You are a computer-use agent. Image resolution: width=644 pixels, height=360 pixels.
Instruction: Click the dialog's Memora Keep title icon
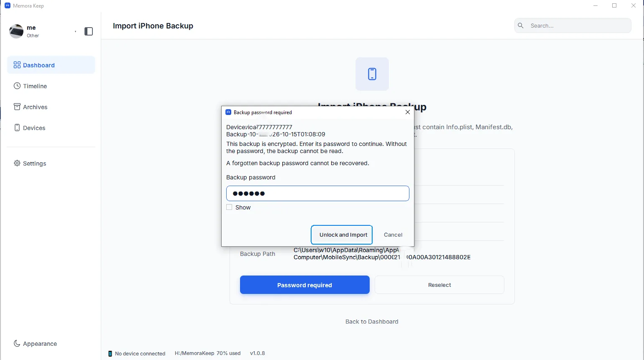point(228,112)
